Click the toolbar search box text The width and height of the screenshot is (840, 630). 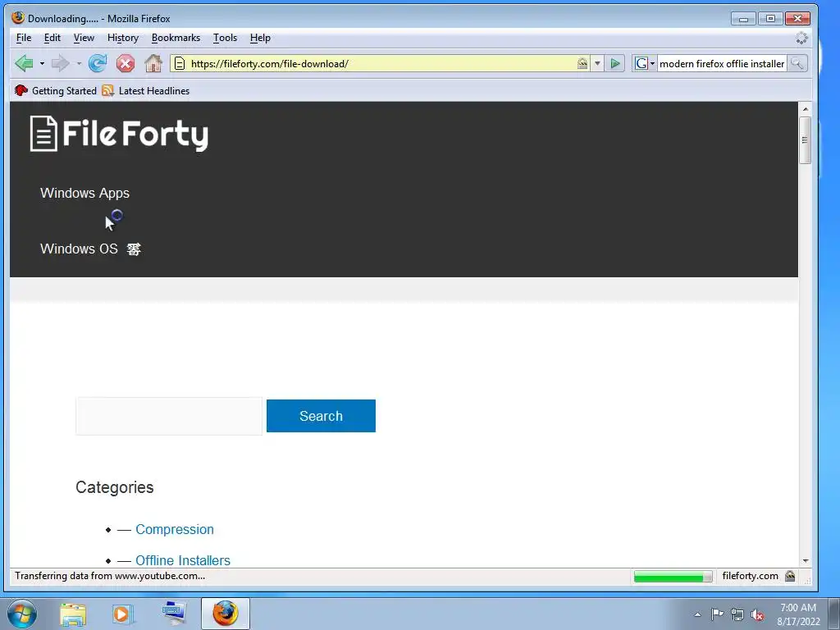click(x=722, y=64)
